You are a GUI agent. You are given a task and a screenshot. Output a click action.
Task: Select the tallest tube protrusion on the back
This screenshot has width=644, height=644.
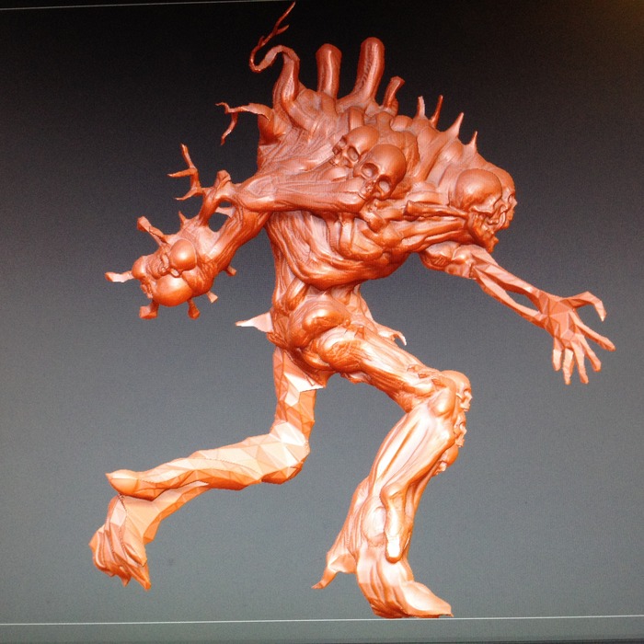click(370, 69)
